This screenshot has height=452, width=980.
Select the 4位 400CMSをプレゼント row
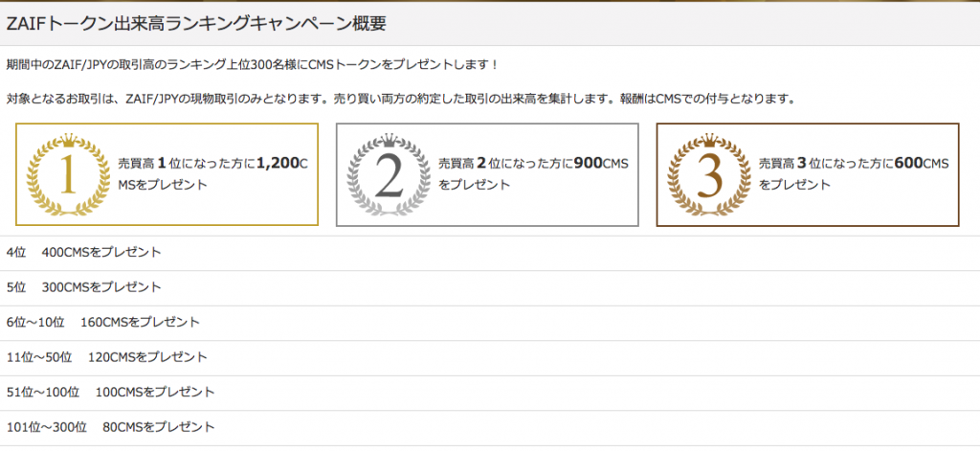pos(490,253)
